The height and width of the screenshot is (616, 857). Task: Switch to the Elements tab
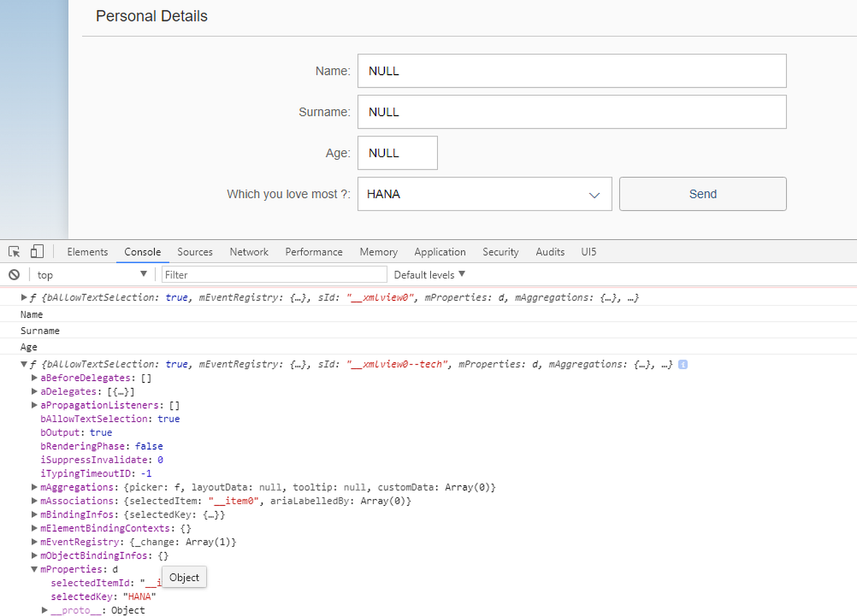point(88,251)
